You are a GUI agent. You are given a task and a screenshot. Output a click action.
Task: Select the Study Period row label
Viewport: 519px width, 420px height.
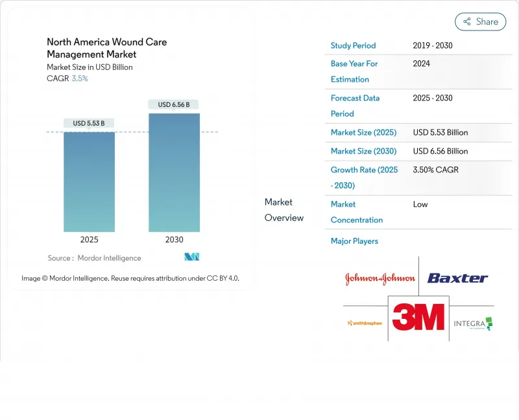[353, 46]
